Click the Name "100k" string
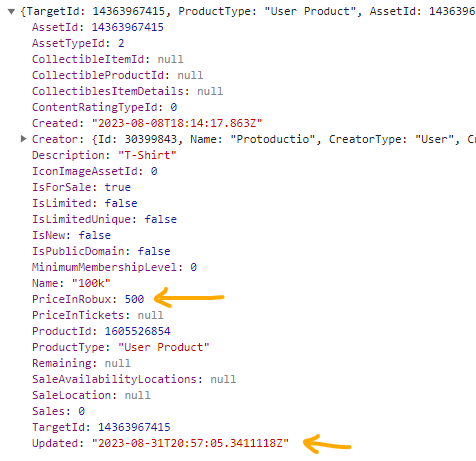The height and width of the screenshot is (461, 476). (91, 283)
